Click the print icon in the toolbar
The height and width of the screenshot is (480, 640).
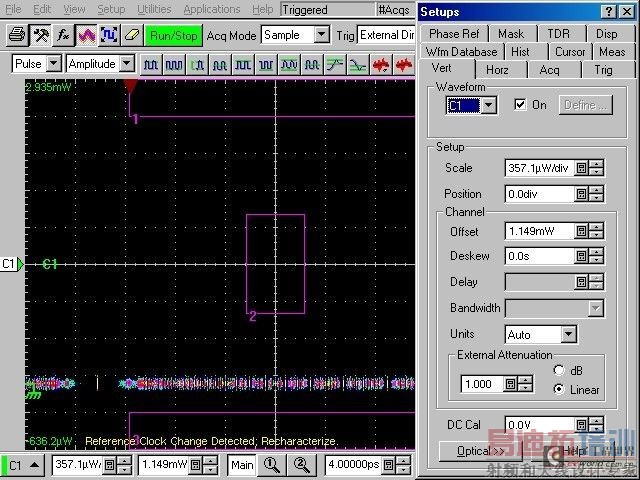pyautogui.click(x=17, y=35)
